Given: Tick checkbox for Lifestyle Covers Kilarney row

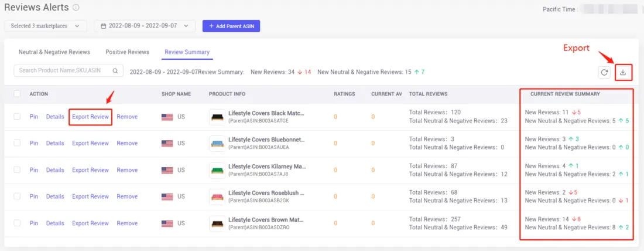Looking at the screenshot, I should point(17,169).
